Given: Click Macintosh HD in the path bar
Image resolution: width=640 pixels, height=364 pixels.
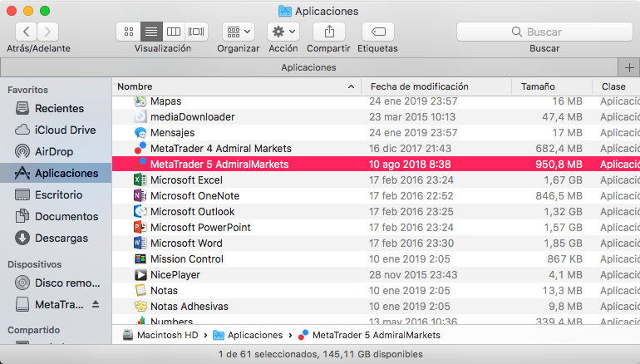Looking at the screenshot, I should (160, 335).
